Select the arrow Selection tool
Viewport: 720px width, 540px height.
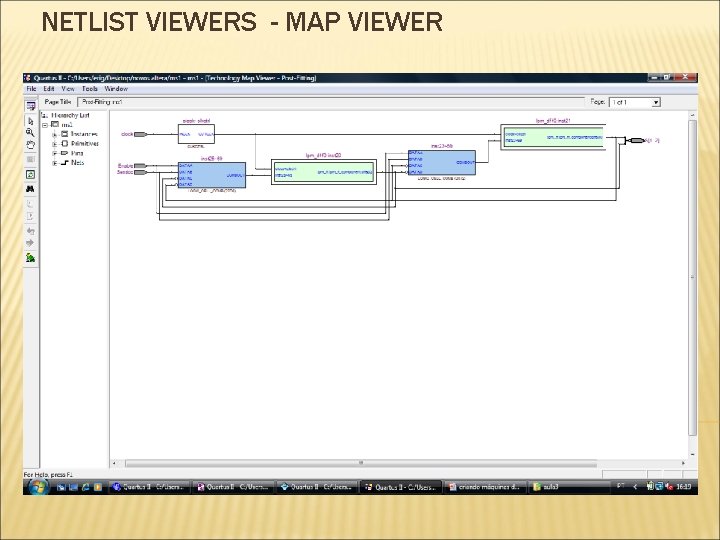(x=31, y=121)
